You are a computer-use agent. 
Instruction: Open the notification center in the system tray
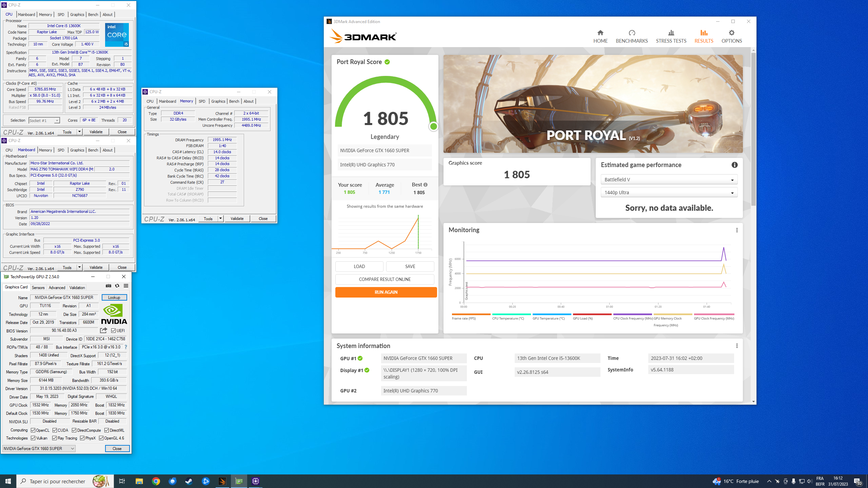pos(858,481)
